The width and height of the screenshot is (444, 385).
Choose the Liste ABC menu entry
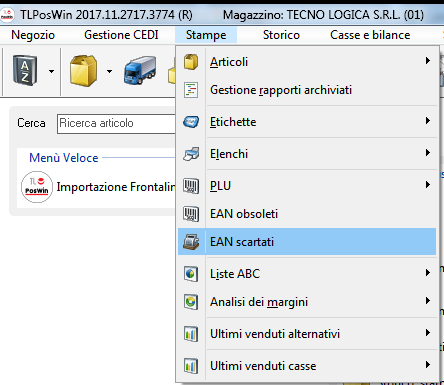point(307,274)
